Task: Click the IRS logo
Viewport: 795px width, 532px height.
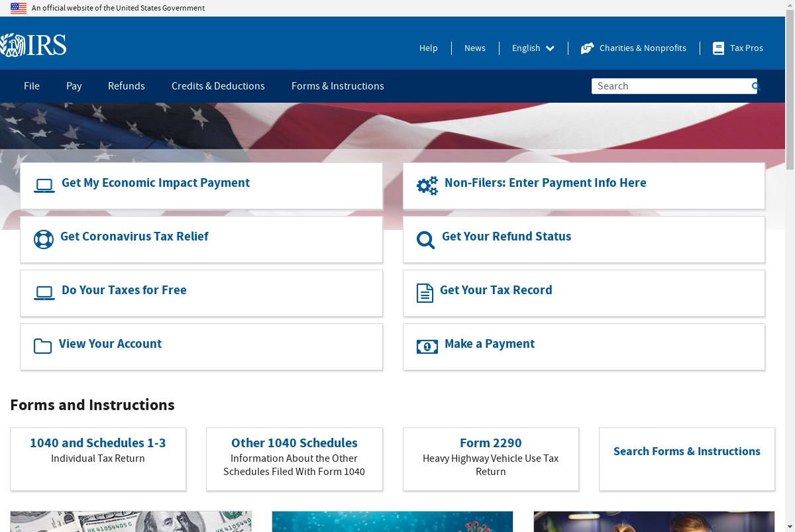Action: (33, 46)
